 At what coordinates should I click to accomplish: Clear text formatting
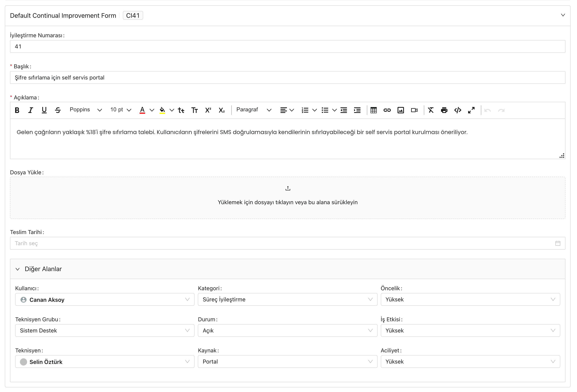431,110
